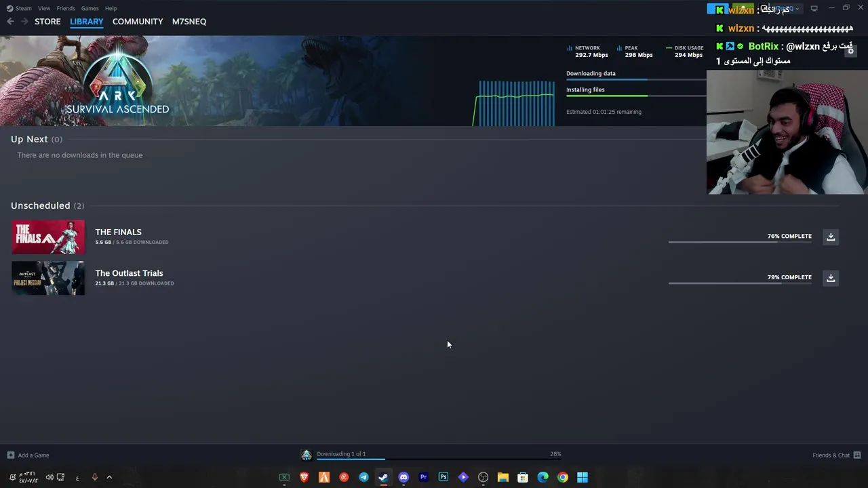Click the 76% COMPLETE label
This screenshot has width=868, height=488.
789,236
